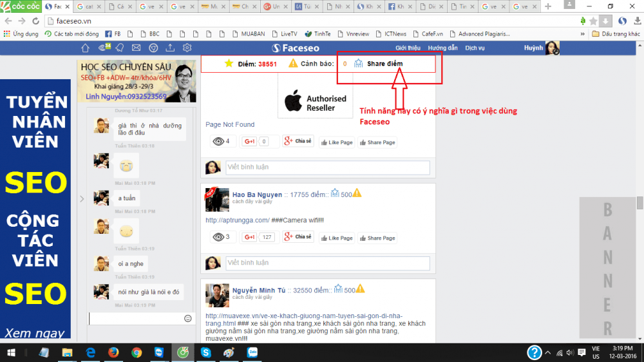
Task: Open Zalo from the taskbar
Action: point(252,352)
